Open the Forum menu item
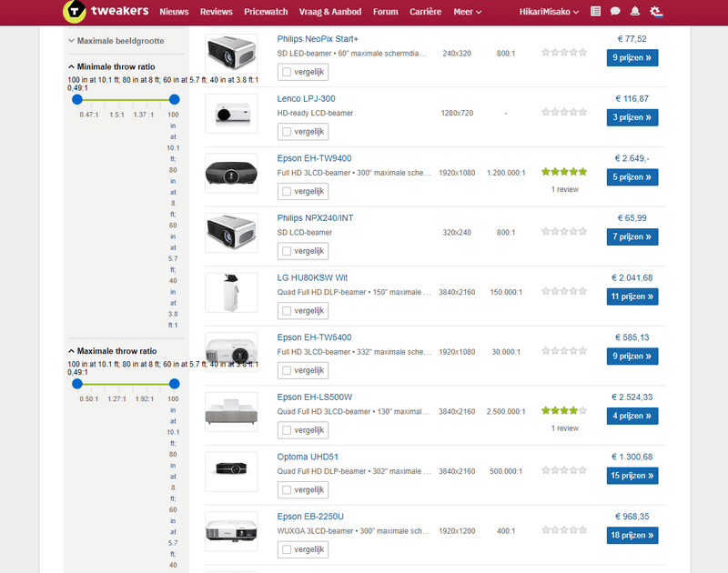This screenshot has height=573, width=728. click(x=385, y=12)
